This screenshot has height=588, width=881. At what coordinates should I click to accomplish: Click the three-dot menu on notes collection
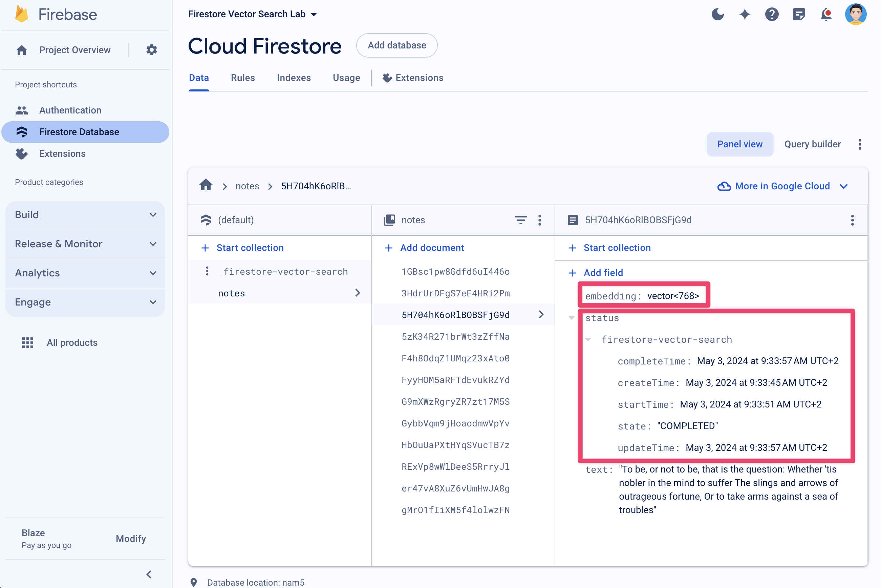(541, 220)
